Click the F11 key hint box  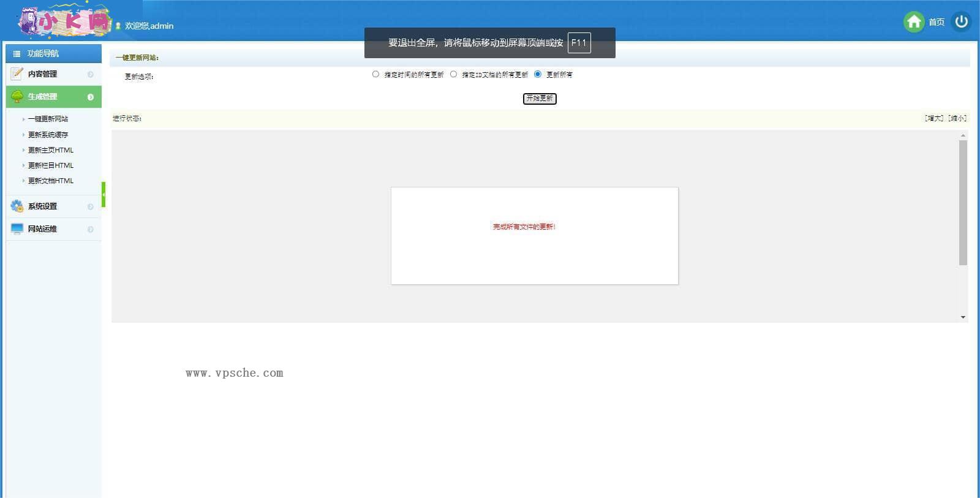click(x=579, y=43)
